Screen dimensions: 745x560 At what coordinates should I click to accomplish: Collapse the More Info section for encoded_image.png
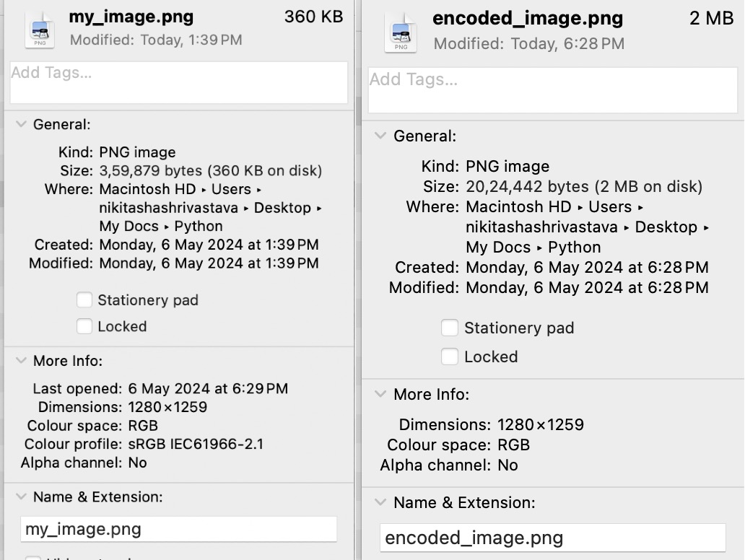point(380,394)
